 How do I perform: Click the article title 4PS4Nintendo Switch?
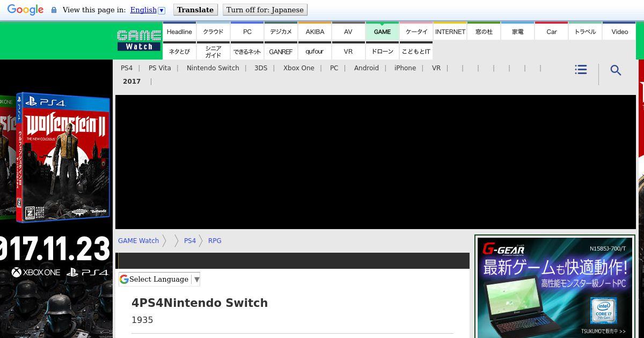[x=200, y=303]
